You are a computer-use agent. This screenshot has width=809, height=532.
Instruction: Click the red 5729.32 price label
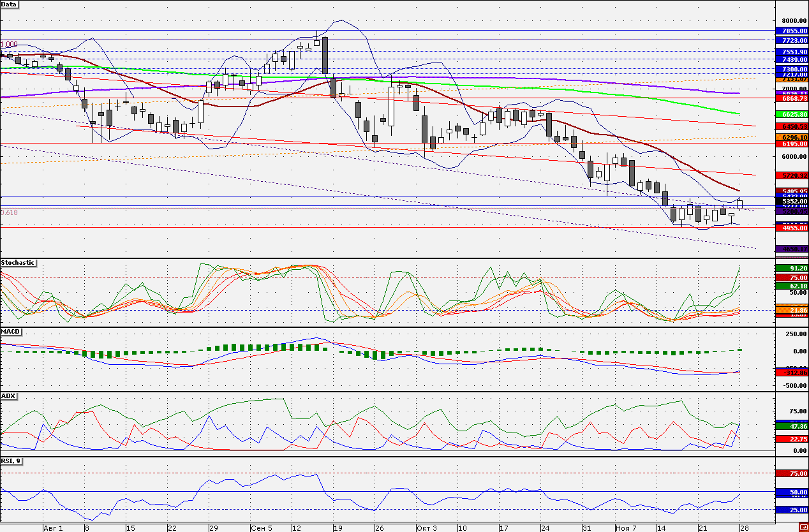(791, 175)
